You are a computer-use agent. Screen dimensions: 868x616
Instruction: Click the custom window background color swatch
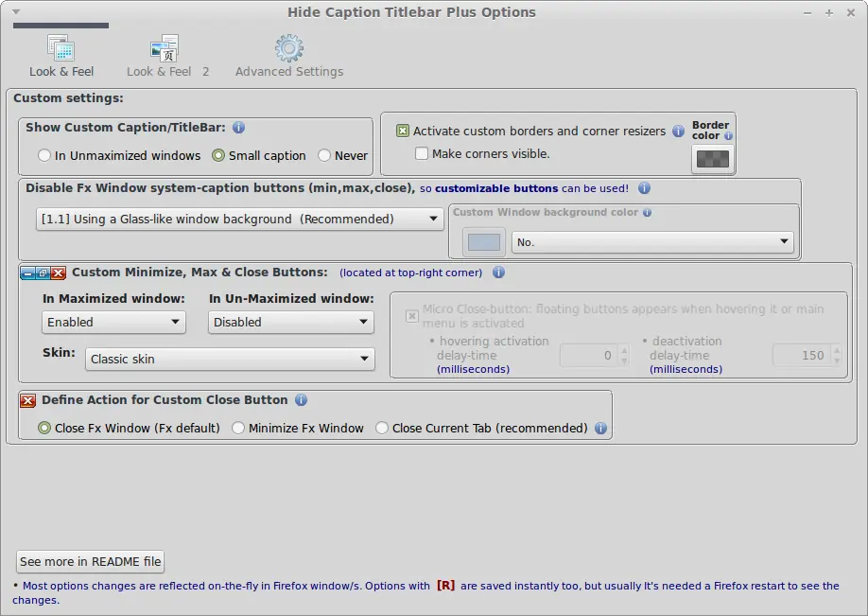click(x=484, y=242)
